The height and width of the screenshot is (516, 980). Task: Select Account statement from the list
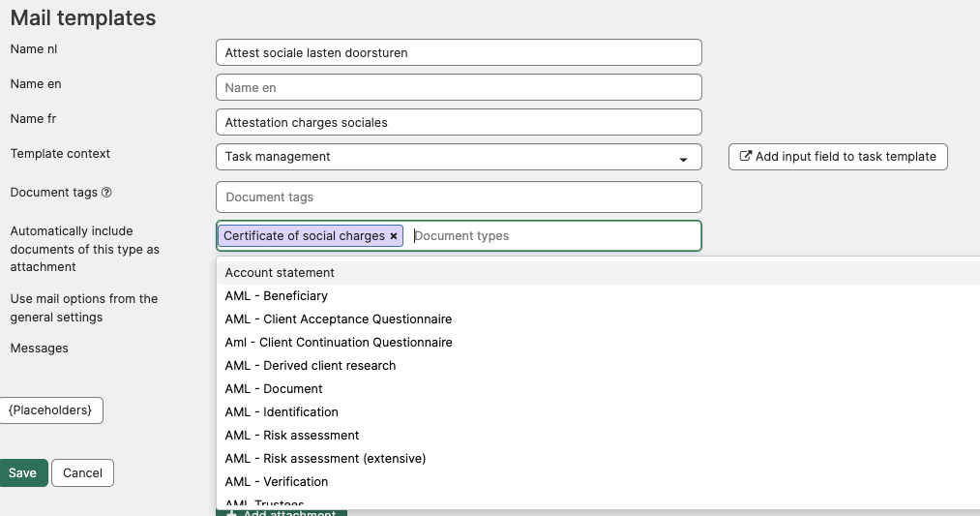598,273
